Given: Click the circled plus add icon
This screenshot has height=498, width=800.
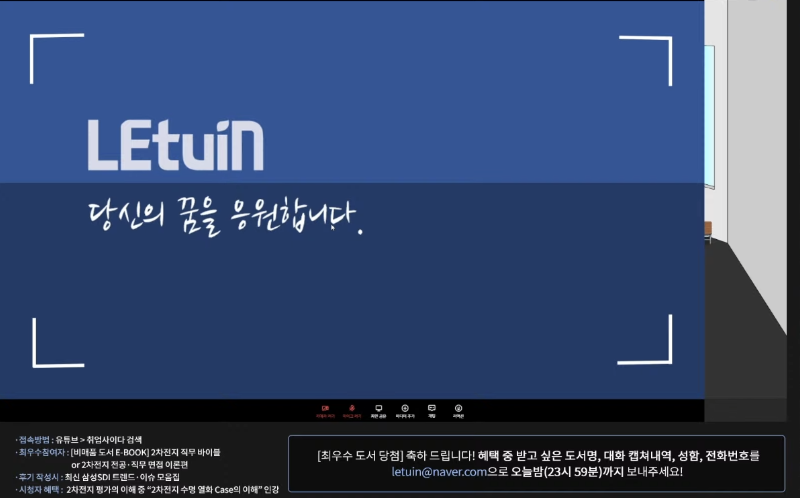Looking at the screenshot, I should coord(405,409).
